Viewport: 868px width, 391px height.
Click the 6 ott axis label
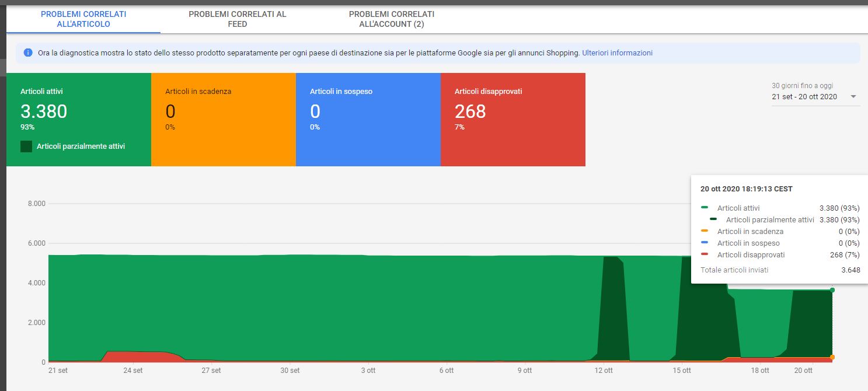(447, 371)
